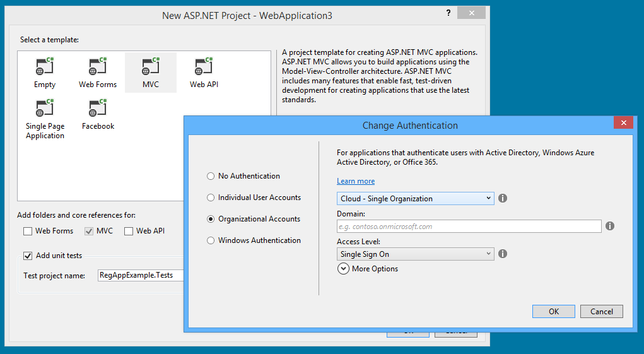Screen dimensions: 644x354
Task: Click info icon beside Cloud - Single Organization
Action: click(503, 198)
